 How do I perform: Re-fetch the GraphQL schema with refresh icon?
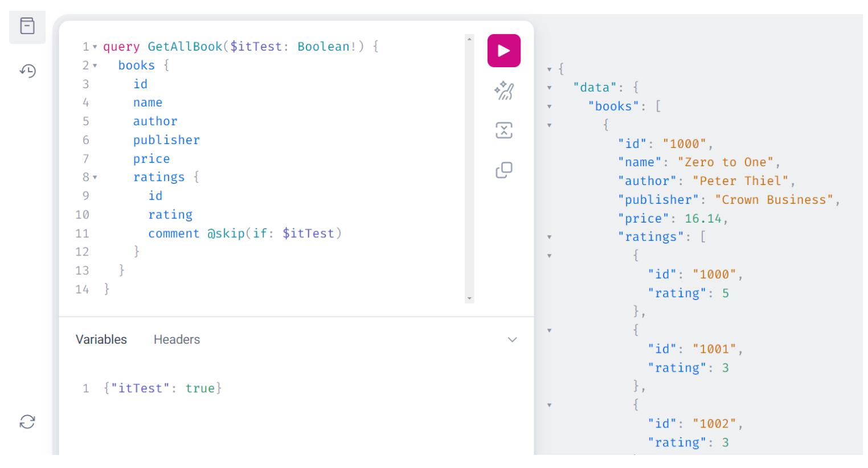[x=27, y=422]
